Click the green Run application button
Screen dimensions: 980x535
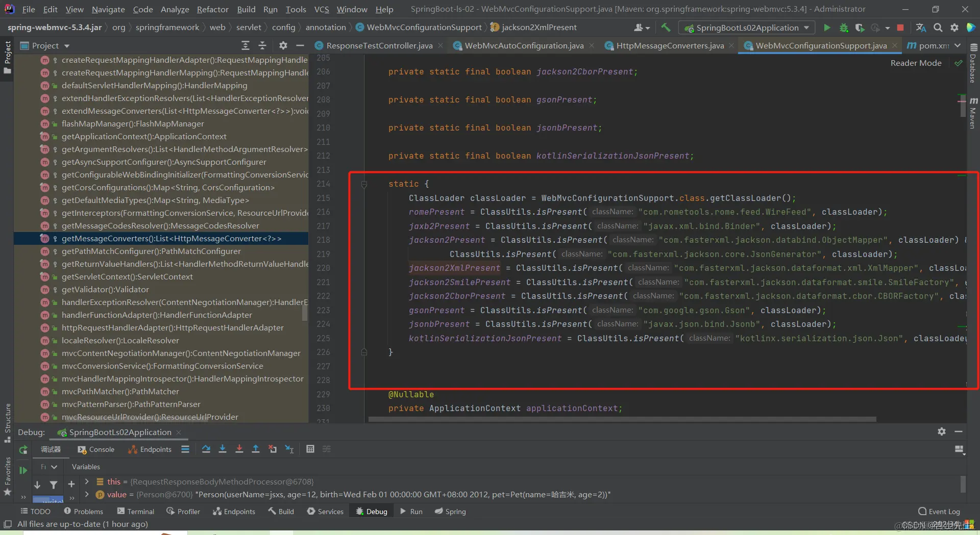827,28
